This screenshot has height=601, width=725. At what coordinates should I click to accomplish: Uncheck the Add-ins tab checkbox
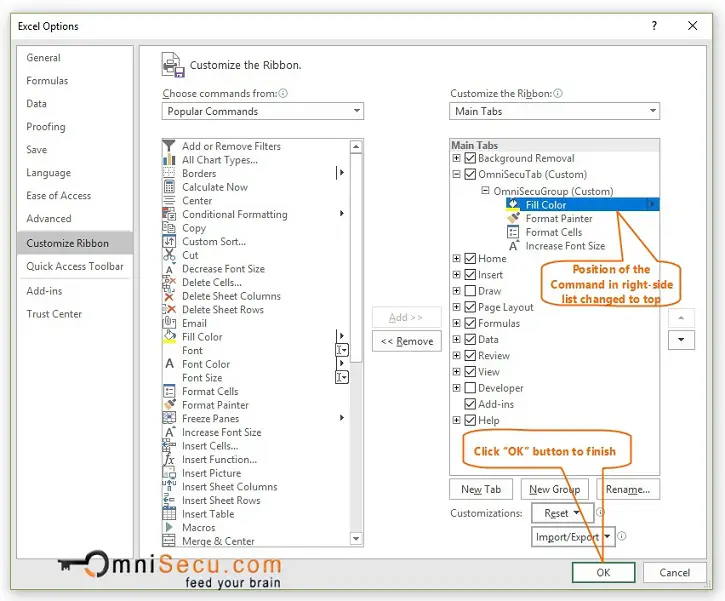(470, 404)
